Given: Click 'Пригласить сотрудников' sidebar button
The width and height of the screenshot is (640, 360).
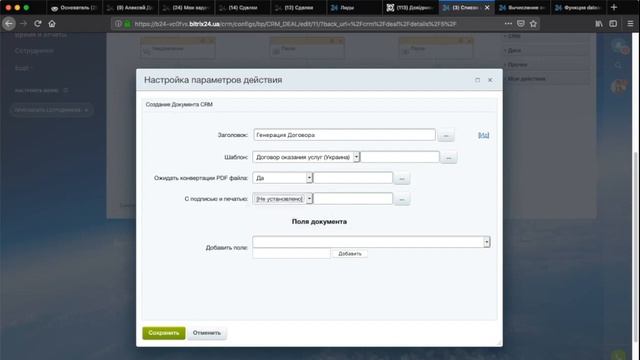Looking at the screenshot, I should 51,110.
